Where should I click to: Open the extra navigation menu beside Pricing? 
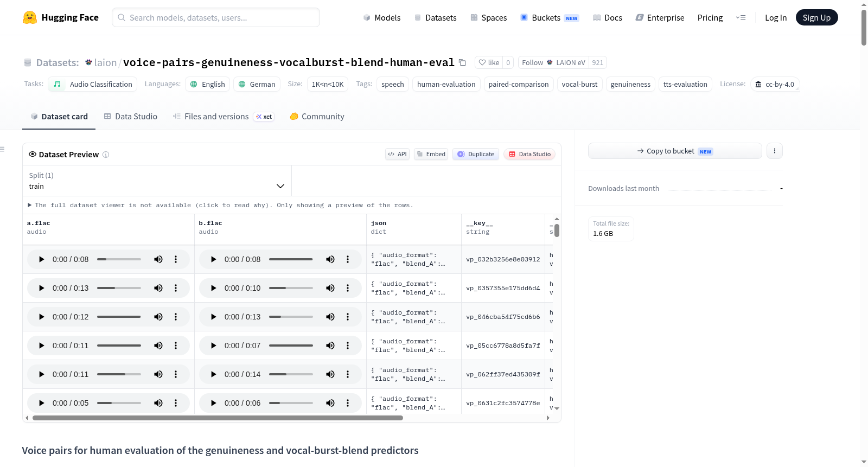[x=741, y=17]
